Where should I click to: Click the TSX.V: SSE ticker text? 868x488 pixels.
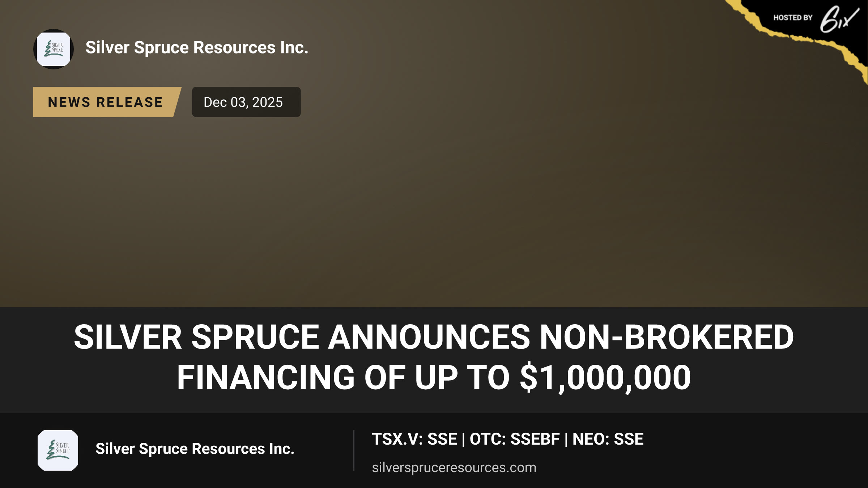(414, 439)
